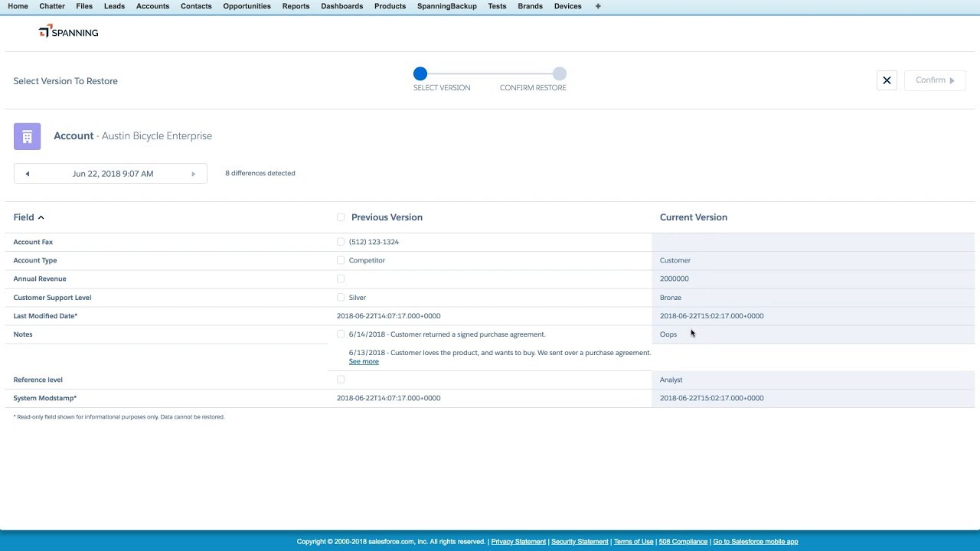Click the System Modstamp* label
Viewport: 980px width, 551px height.
(45, 398)
